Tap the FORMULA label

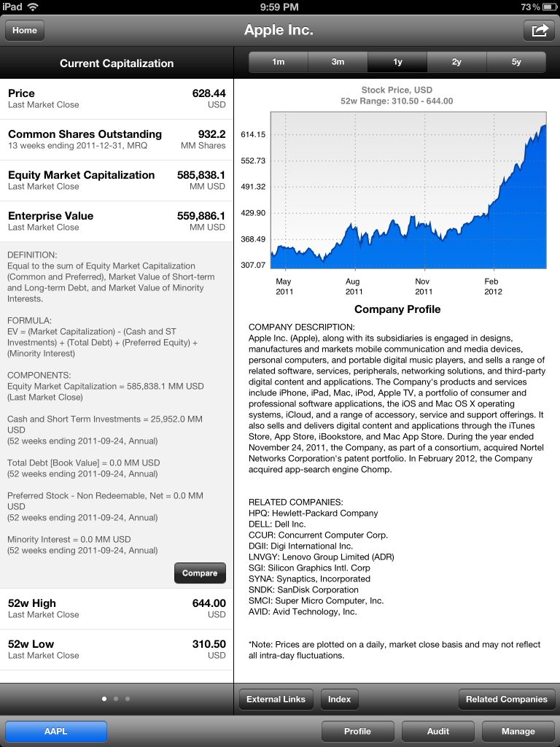click(29, 321)
